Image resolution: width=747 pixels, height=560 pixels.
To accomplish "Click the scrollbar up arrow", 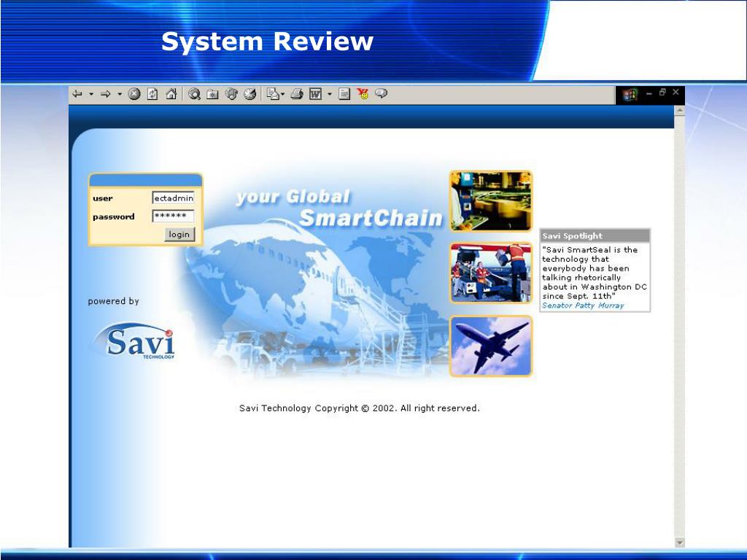I will (679, 111).
